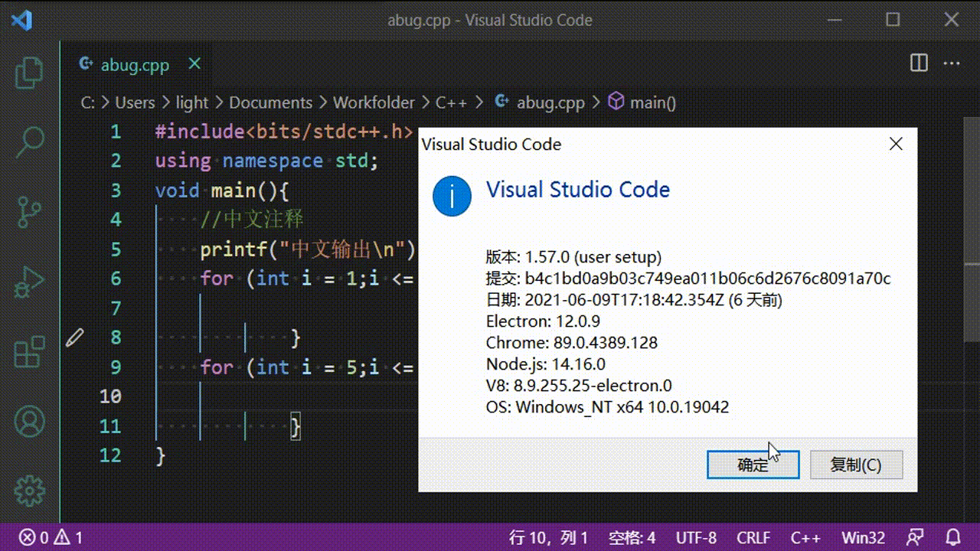Click the pencil icon beside line 8
980x551 pixels.
click(x=74, y=337)
